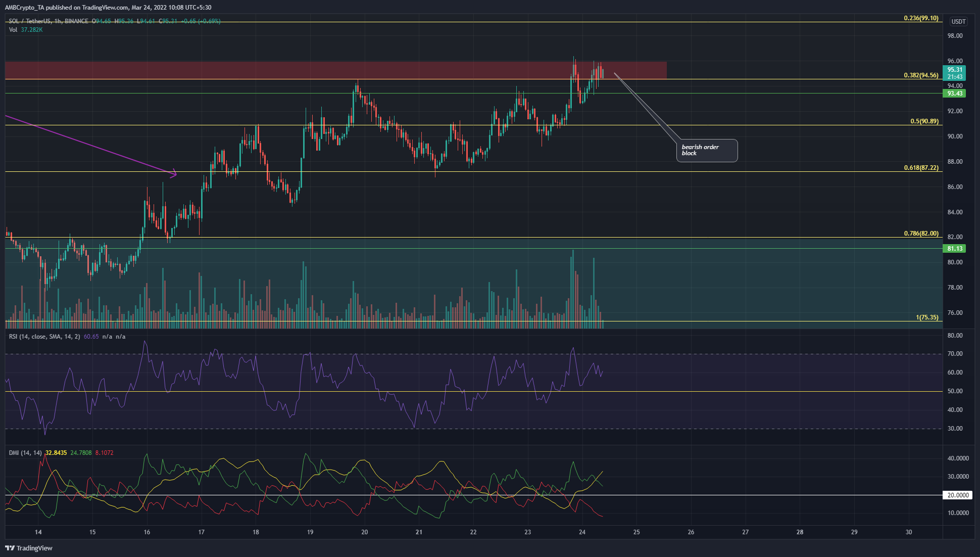
Task: Click date 24 on time axis
Action: click(582, 532)
